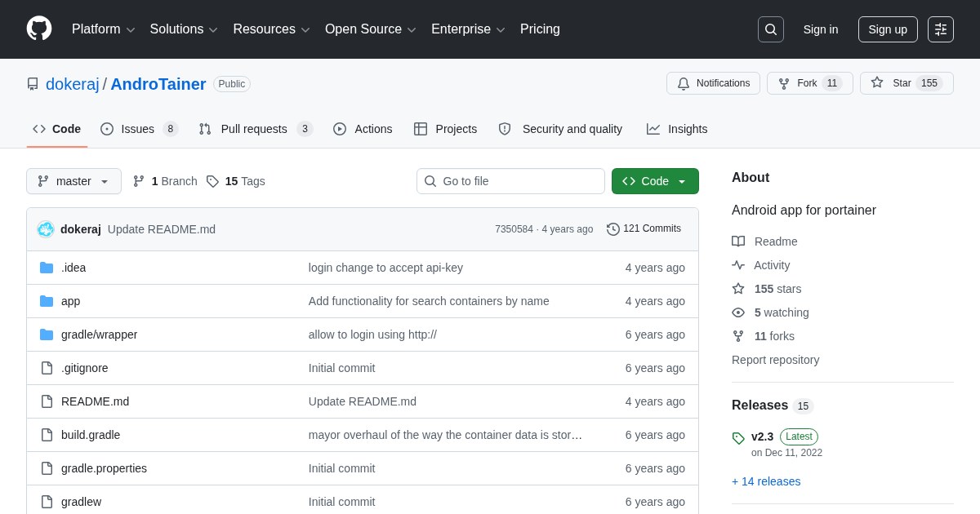Screen dimensions: 980x514
Task: View the 15 Tags list
Action: coord(235,181)
